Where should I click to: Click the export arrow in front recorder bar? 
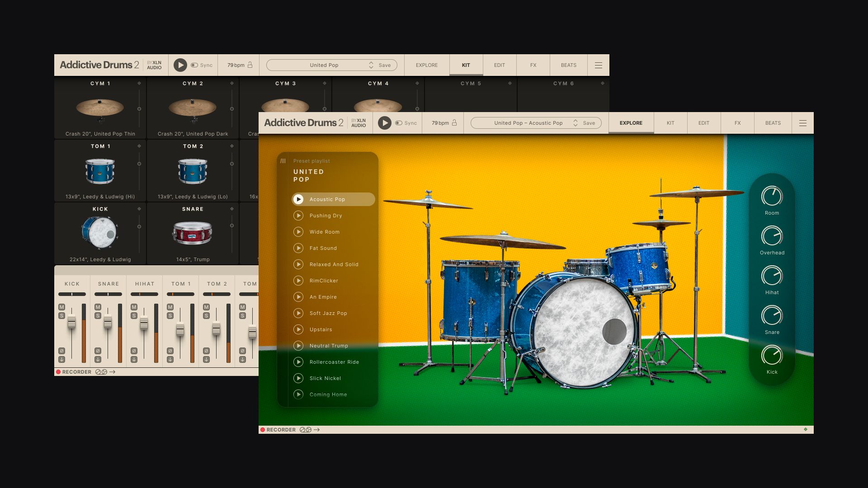point(317,430)
